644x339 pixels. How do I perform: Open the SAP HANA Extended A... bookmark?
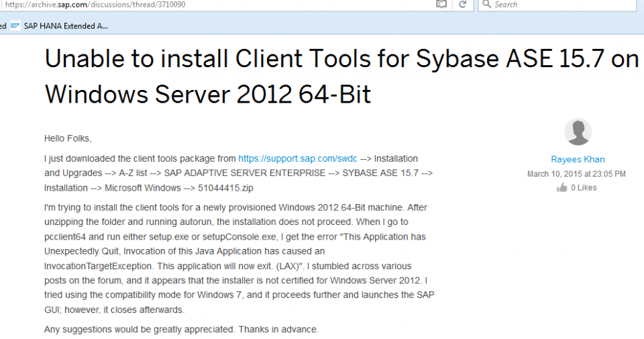click(x=65, y=26)
